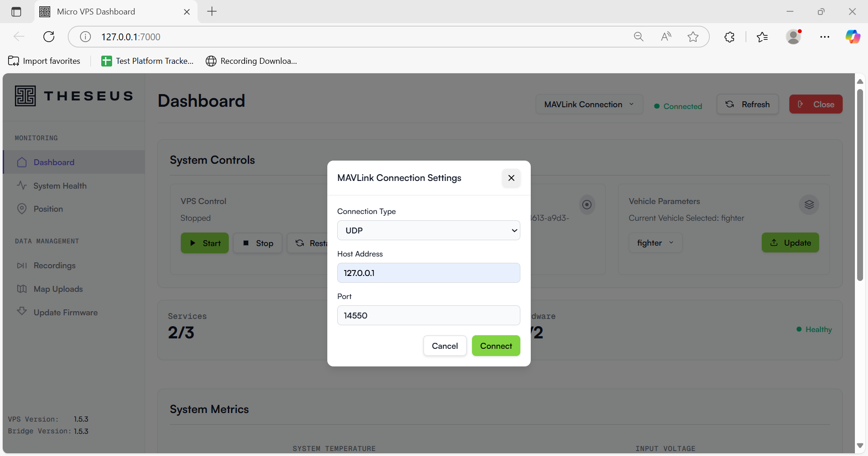The width and height of the screenshot is (868, 456).
Task: Open the Connection Type UDP dropdown
Action: tap(428, 230)
